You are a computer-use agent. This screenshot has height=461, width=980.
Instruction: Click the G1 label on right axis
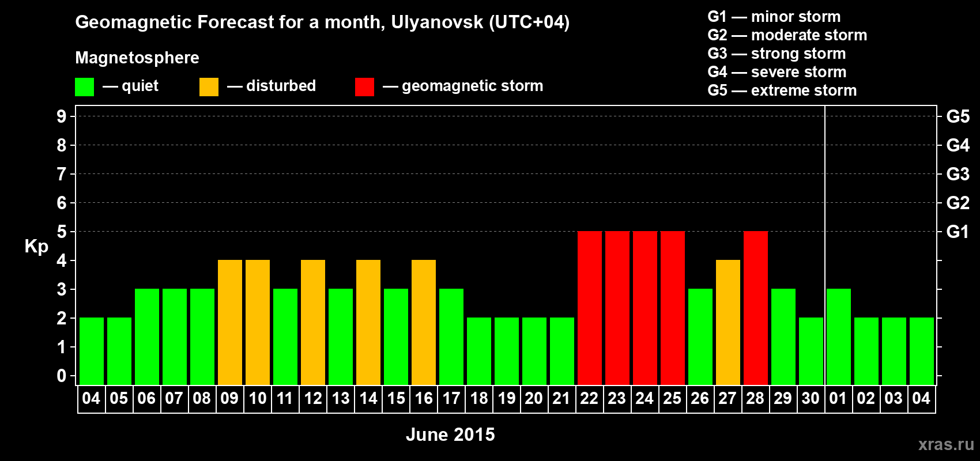[958, 232]
